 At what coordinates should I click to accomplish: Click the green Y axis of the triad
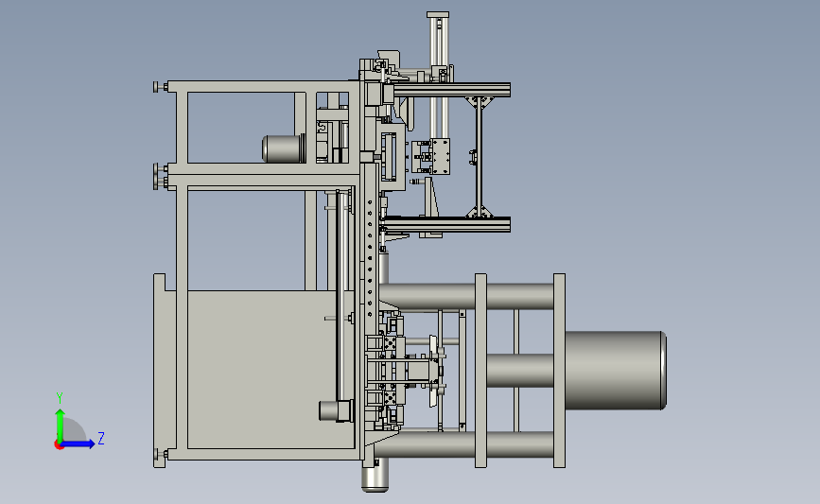click(x=61, y=426)
